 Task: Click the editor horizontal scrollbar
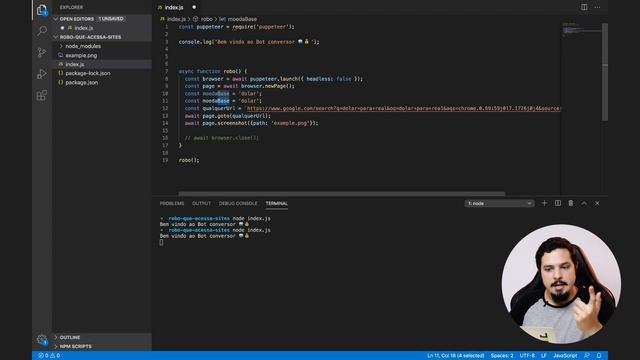[x=342, y=194]
